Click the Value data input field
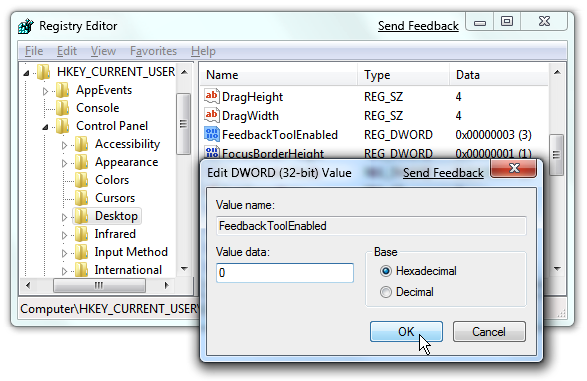Viewport: 587px width, 381px height. click(285, 273)
